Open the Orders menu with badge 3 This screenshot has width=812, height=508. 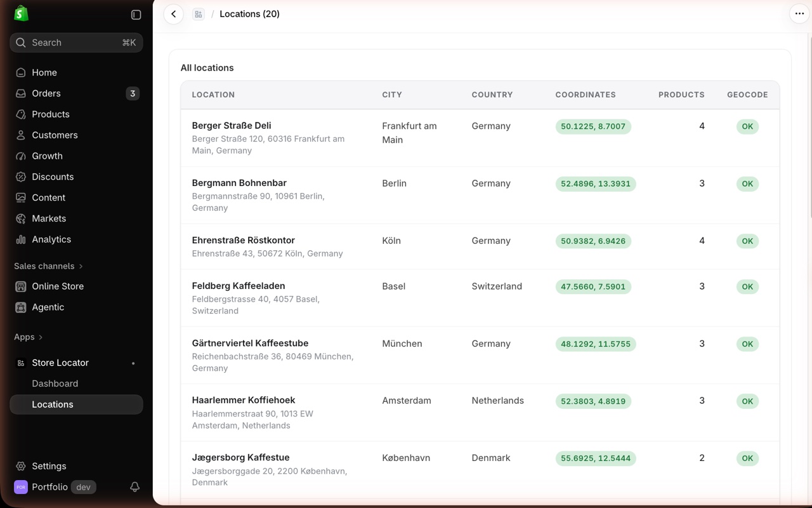[x=76, y=93]
